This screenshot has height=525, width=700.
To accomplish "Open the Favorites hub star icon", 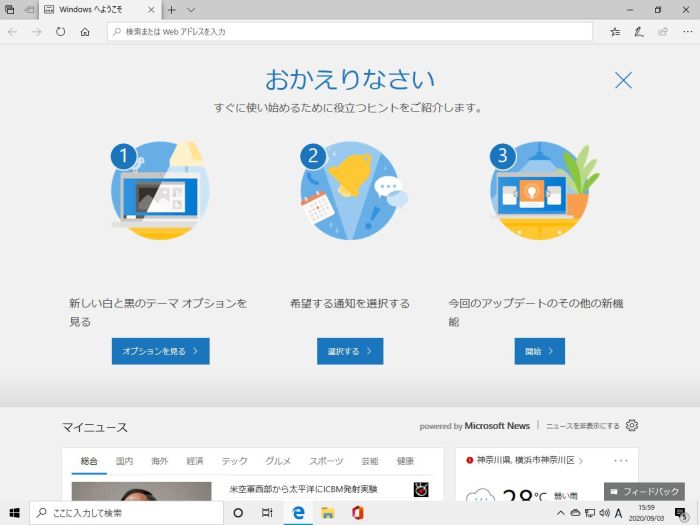I will 615,32.
